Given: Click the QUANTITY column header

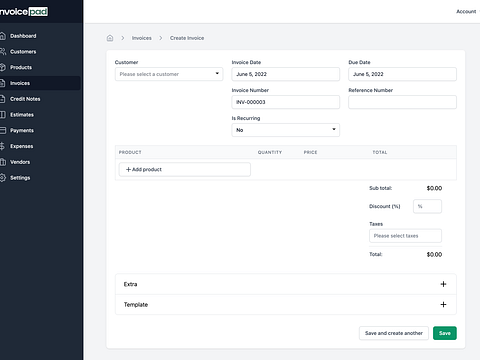Looking at the screenshot, I should [270, 152].
